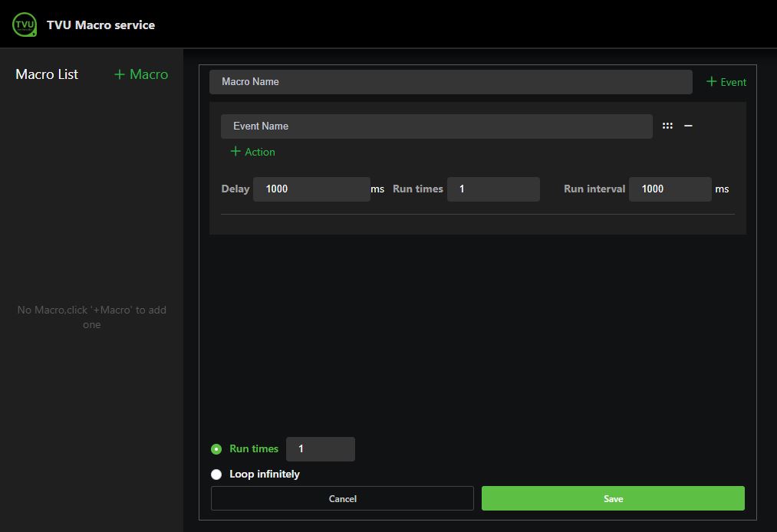Click the Macro Name input field
Screen dimensions: 777x532
450,81
